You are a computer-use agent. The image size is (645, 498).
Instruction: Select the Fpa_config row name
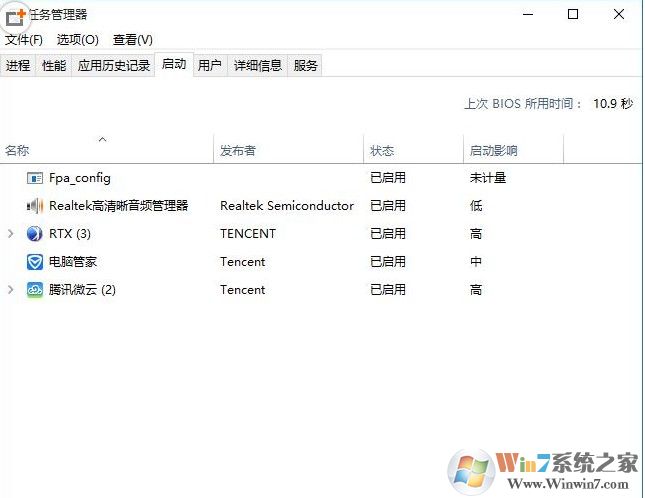80,178
